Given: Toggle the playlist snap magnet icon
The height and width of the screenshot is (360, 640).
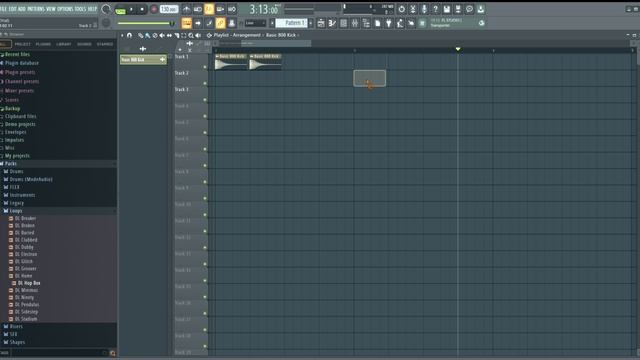Looking at the screenshot, I should 129,36.
